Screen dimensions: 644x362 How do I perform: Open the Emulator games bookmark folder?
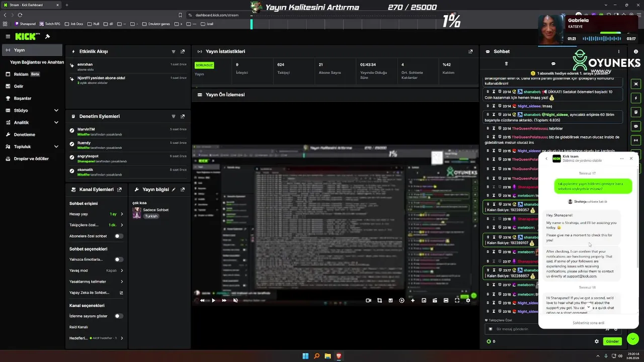156,24
